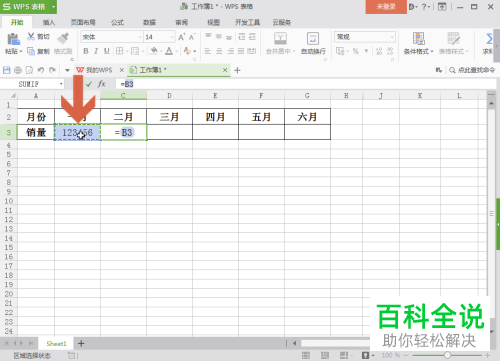Switch to 公式 ribbon tab
Screen dimensions: 500x361
point(117,22)
